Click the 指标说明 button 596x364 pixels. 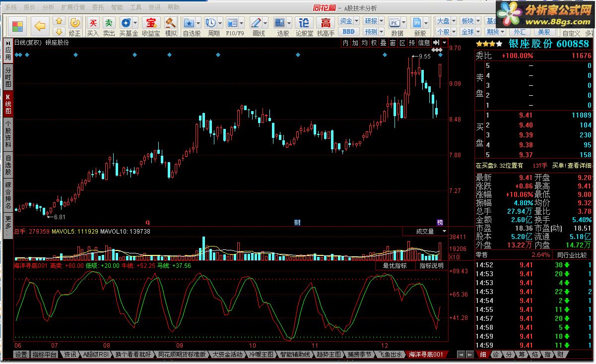(x=431, y=266)
